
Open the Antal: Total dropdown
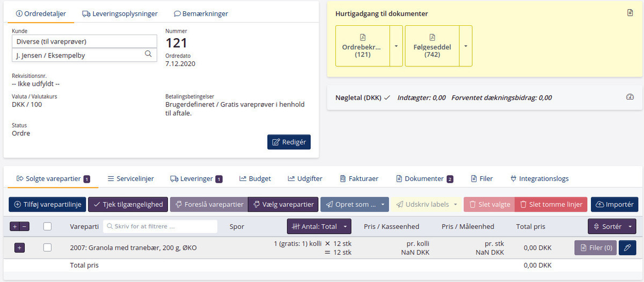pos(319,227)
